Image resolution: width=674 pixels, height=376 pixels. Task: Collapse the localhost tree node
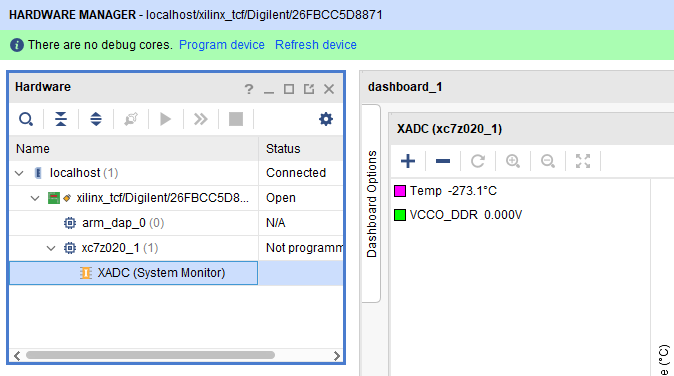pos(19,173)
